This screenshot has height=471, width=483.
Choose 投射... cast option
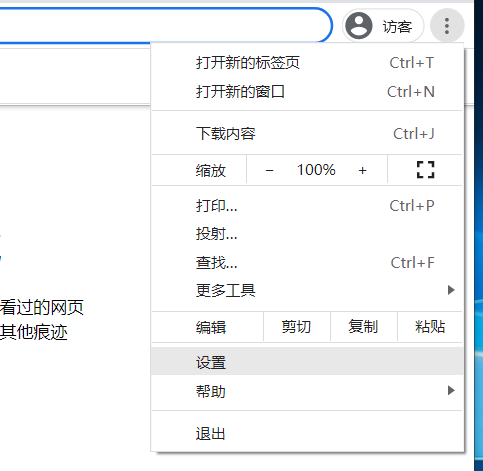point(307,234)
